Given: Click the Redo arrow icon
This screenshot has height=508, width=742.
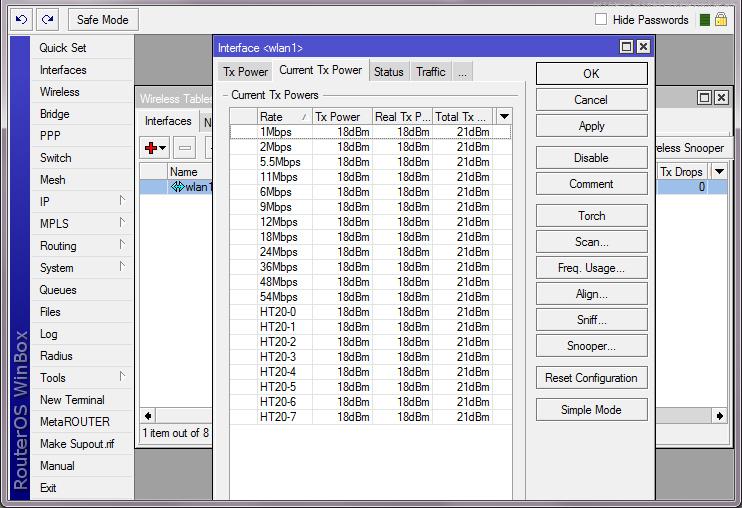Looking at the screenshot, I should click(x=47, y=19).
